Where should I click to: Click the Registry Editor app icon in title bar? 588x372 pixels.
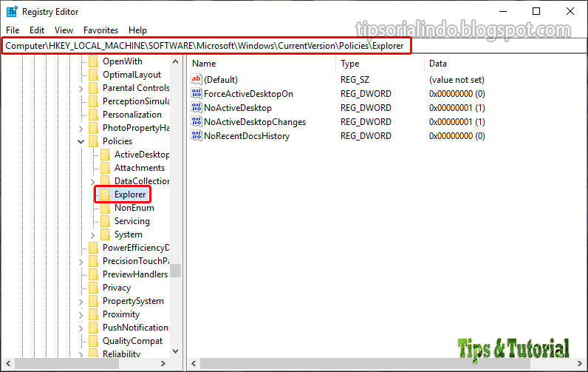(x=12, y=12)
